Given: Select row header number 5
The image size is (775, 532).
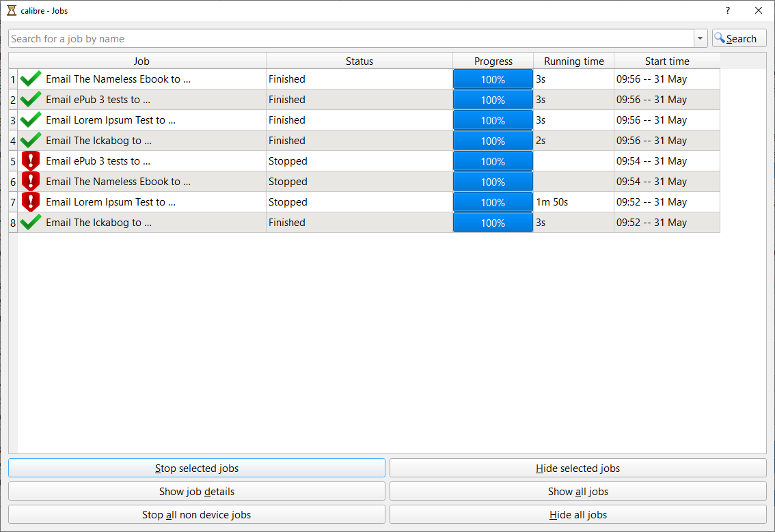Looking at the screenshot, I should click(14, 161).
